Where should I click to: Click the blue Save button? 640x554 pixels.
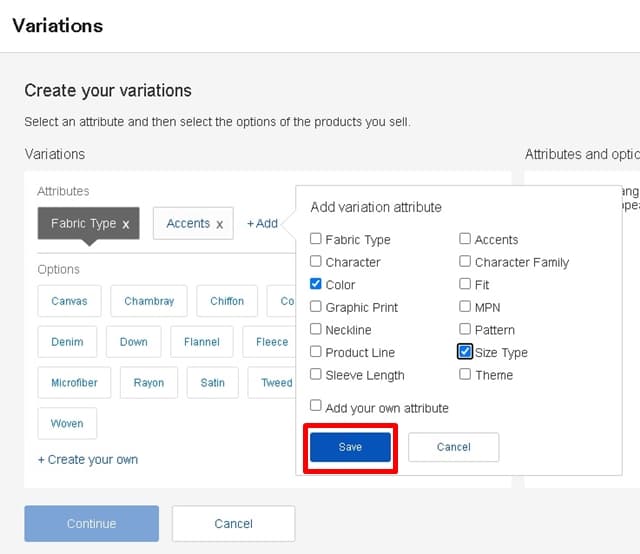coord(350,447)
